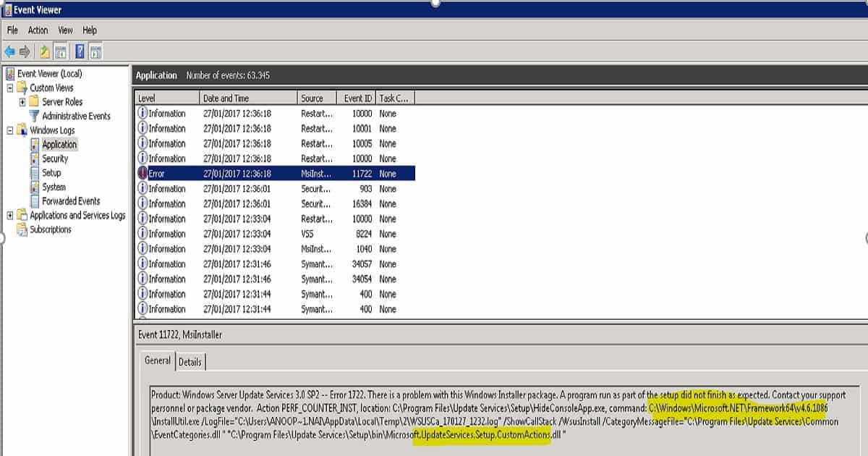Open the Action menu

pyautogui.click(x=38, y=30)
